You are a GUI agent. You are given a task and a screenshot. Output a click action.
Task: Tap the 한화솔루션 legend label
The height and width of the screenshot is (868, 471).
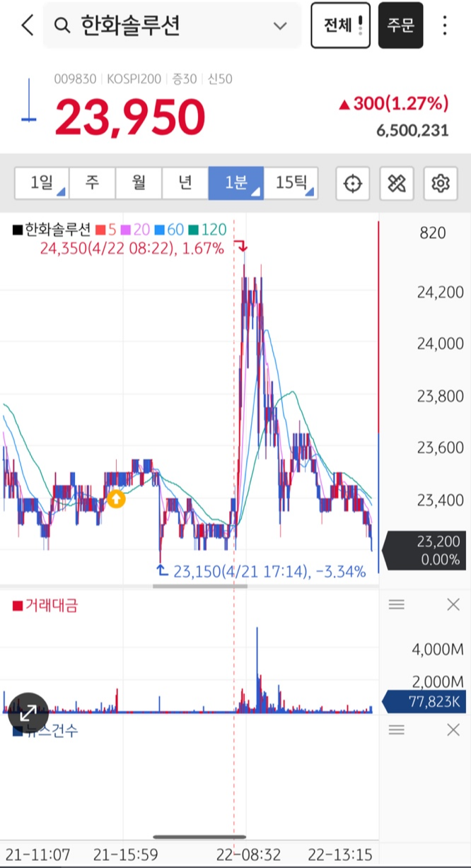(52, 229)
